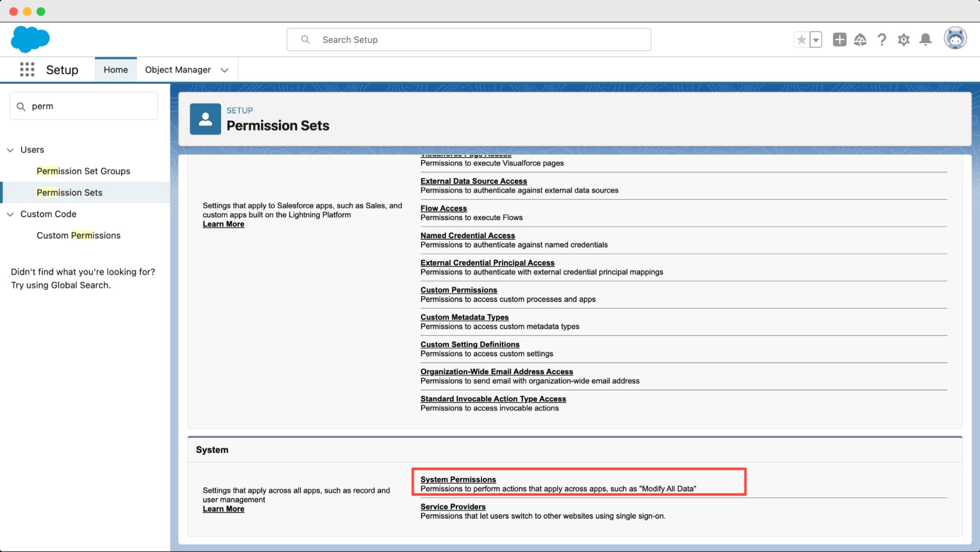Open the Custom Permissions settings link
Image resolution: width=980 pixels, height=552 pixels.
(x=459, y=290)
